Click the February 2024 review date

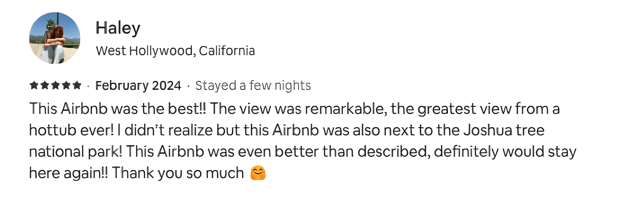tap(138, 86)
